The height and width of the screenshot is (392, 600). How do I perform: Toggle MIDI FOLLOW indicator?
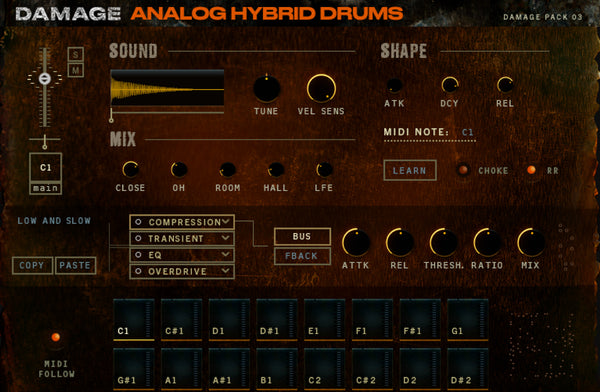[x=55, y=337]
